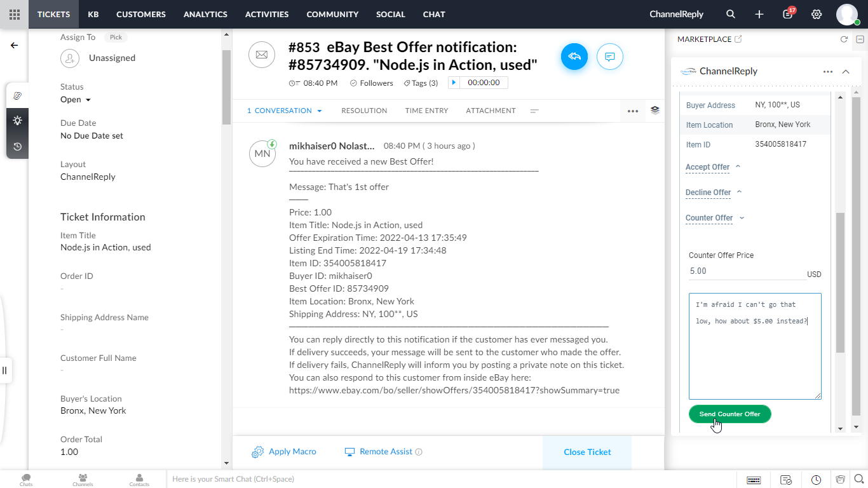Open Contacts in the bottom bar

[x=139, y=480]
